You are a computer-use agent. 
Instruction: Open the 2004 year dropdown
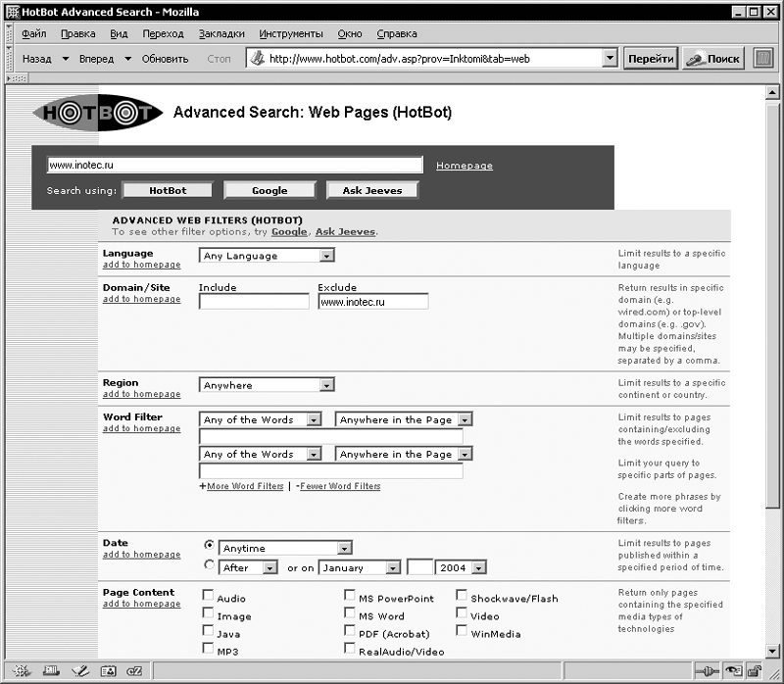[461, 567]
